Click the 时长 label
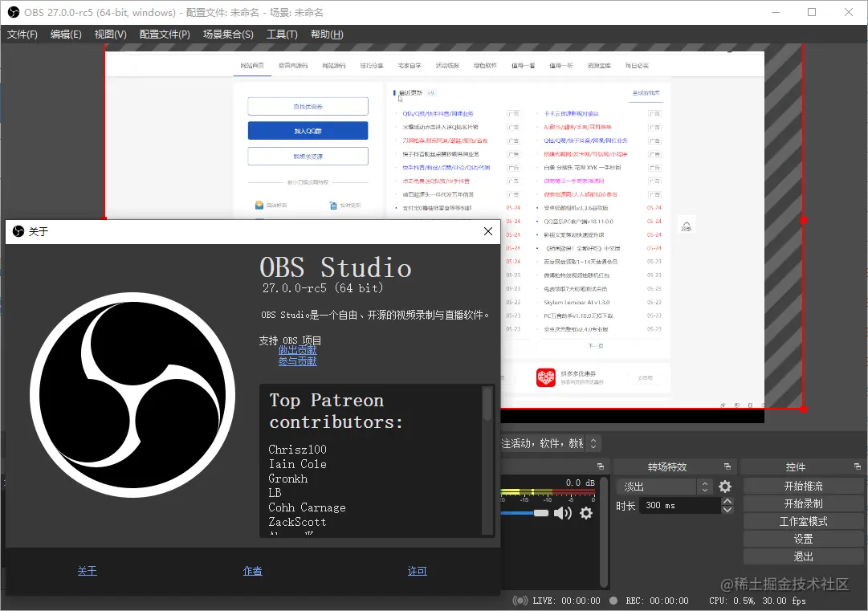This screenshot has width=868, height=611. pos(626,506)
